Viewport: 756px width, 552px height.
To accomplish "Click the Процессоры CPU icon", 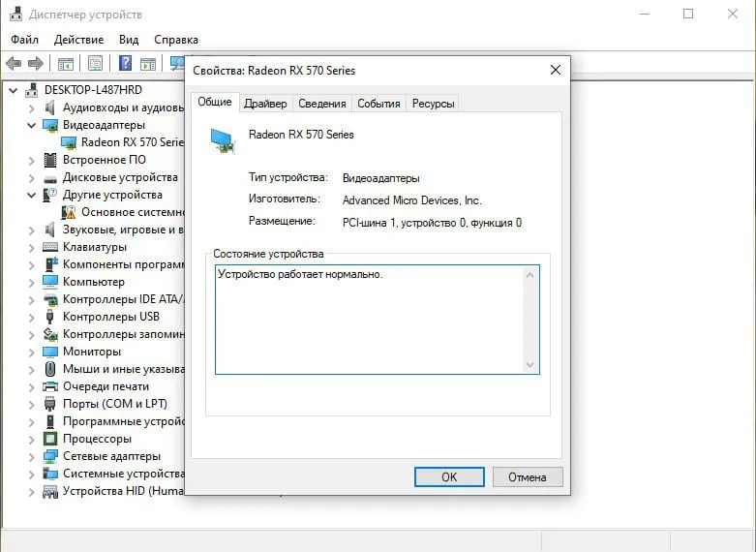I will tap(50, 439).
